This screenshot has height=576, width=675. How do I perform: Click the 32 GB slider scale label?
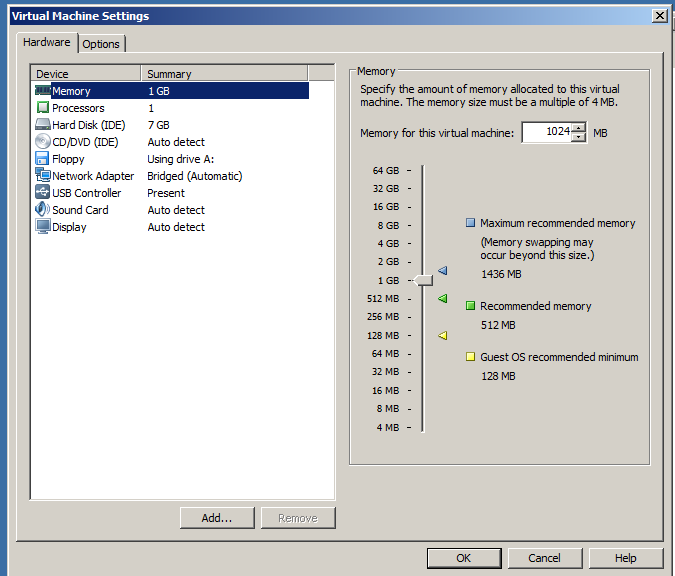[386, 189]
